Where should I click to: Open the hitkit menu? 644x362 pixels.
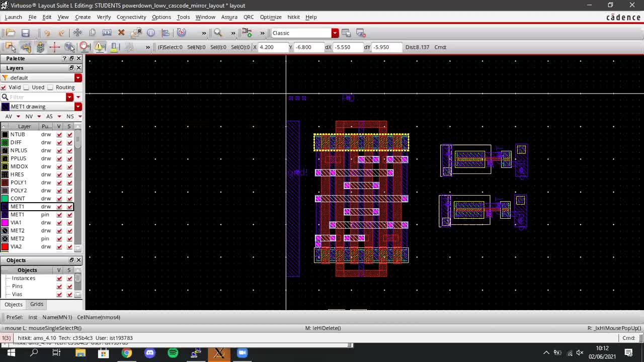[293, 17]
